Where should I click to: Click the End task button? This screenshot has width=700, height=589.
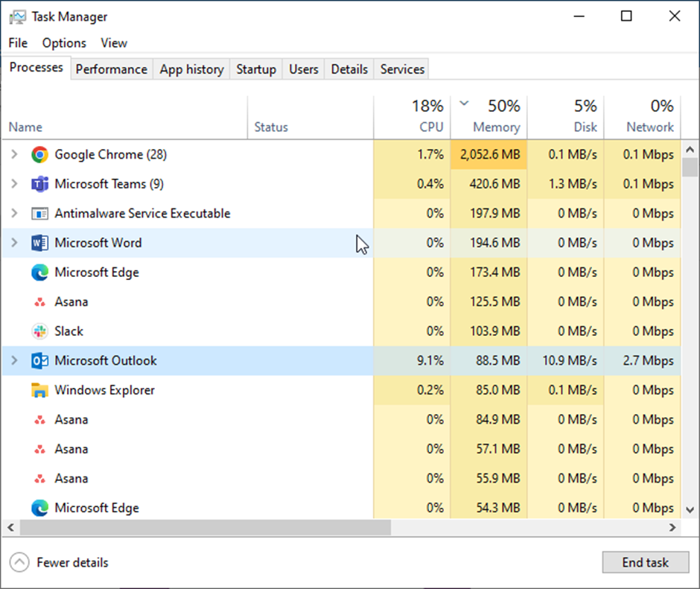pyautogui.click(x=646, y=562)
